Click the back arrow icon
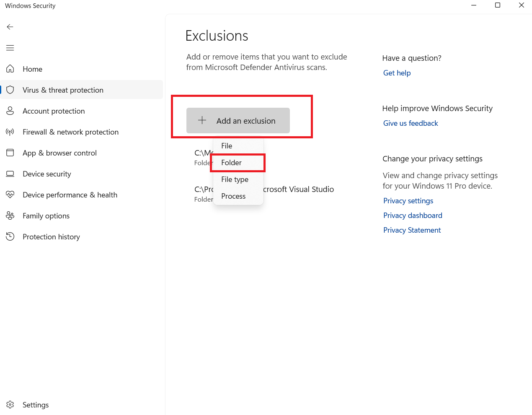Viewport: 532px width, 415px height. 10,27
